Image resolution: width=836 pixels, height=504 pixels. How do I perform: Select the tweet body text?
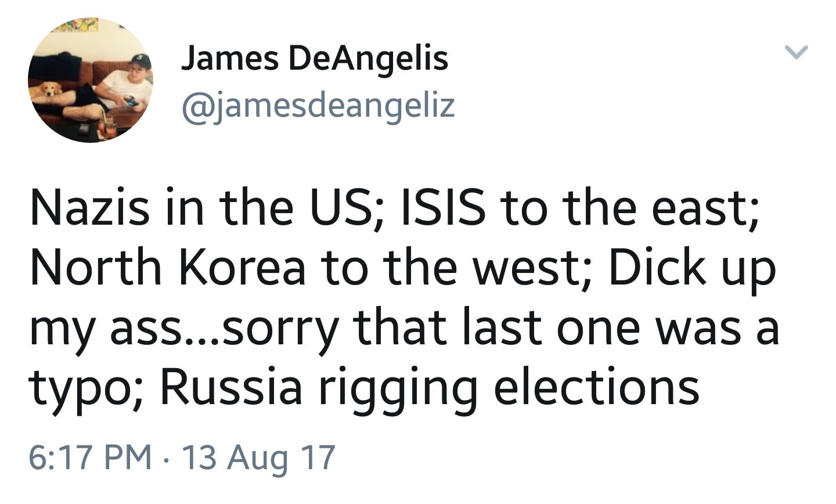(406, 296)
